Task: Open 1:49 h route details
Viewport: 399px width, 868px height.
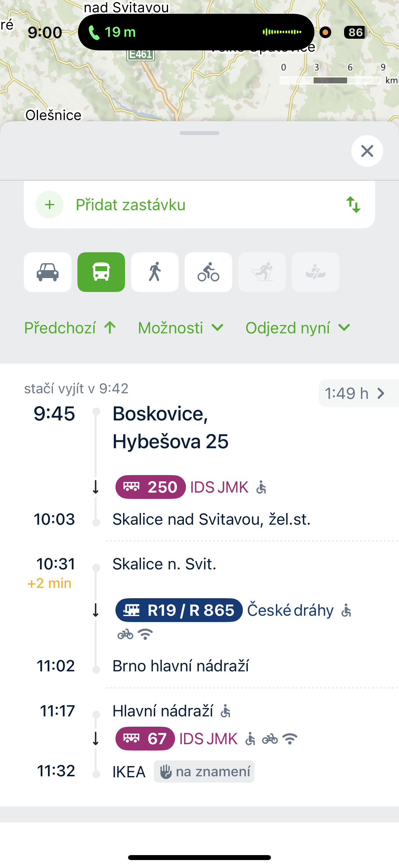Action: pyautogui.click(x=355, y=393)
